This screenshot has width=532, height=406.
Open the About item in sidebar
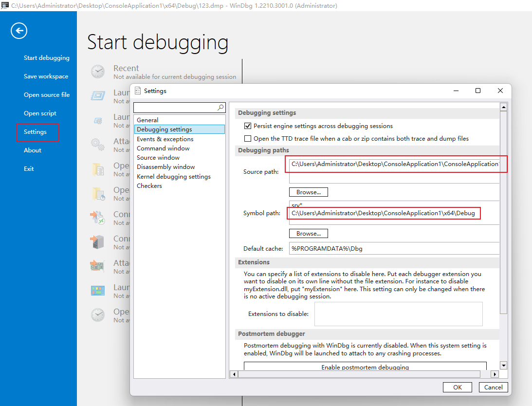pos(33,150)
